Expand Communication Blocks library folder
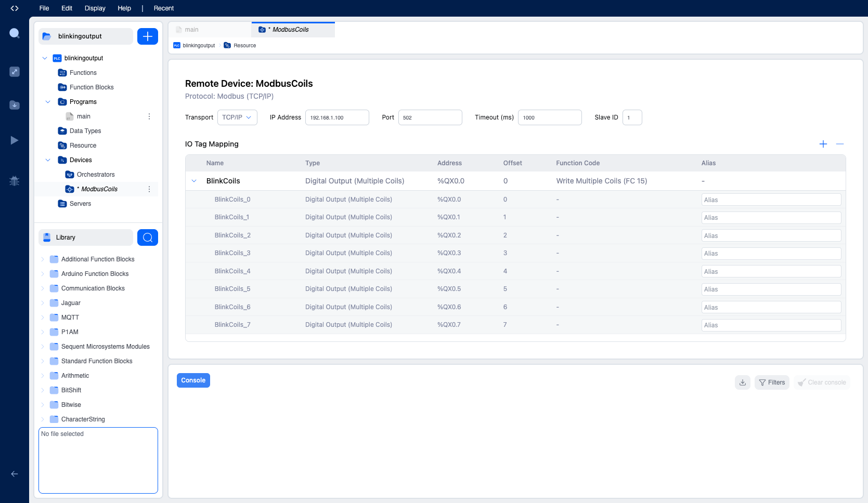The image size is (868, 503). 43,288
